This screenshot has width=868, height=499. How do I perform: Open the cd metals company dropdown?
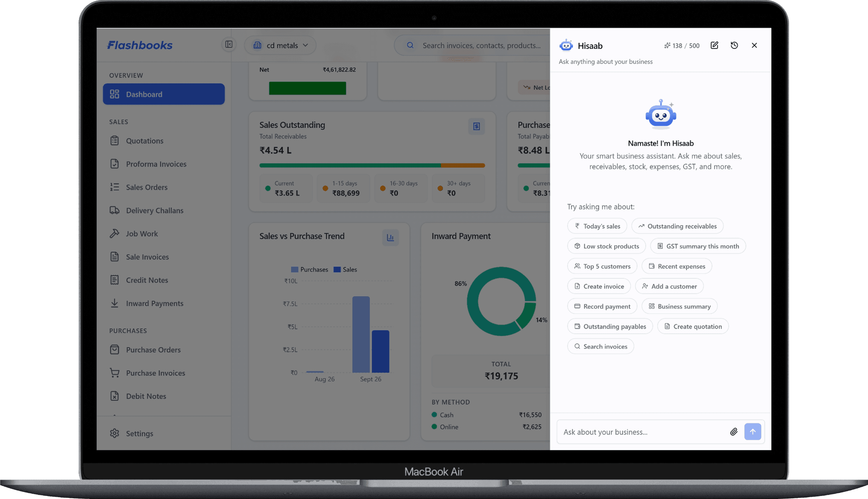click(280, 45)
